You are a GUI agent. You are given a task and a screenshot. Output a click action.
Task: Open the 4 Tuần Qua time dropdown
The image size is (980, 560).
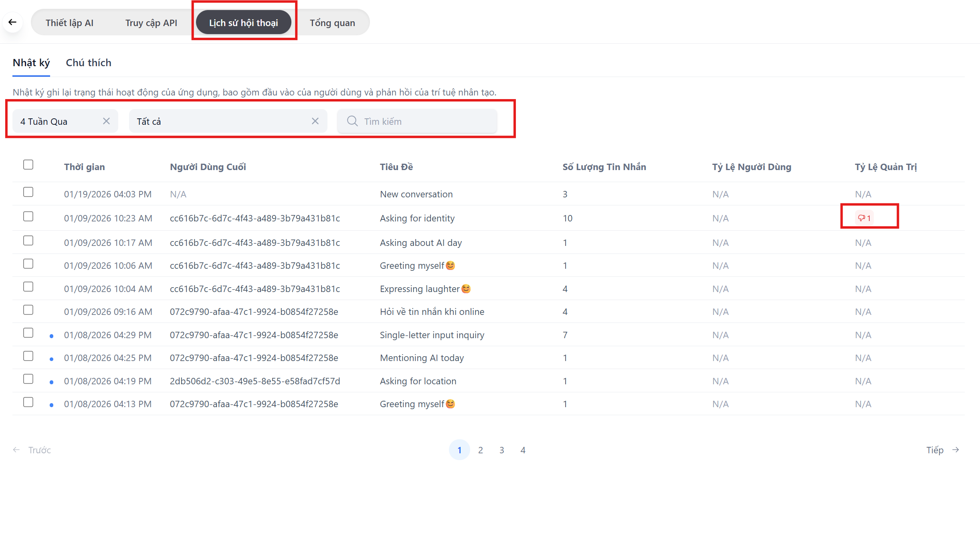[56, 121]
